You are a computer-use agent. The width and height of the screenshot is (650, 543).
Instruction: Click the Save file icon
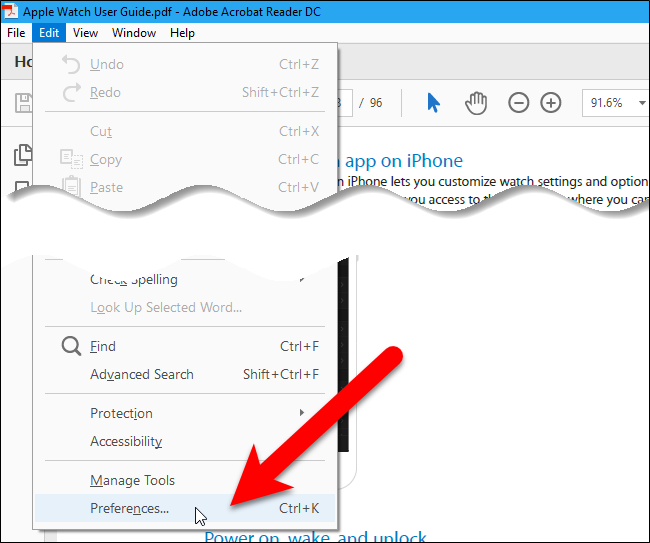click(x=23, y=103)
